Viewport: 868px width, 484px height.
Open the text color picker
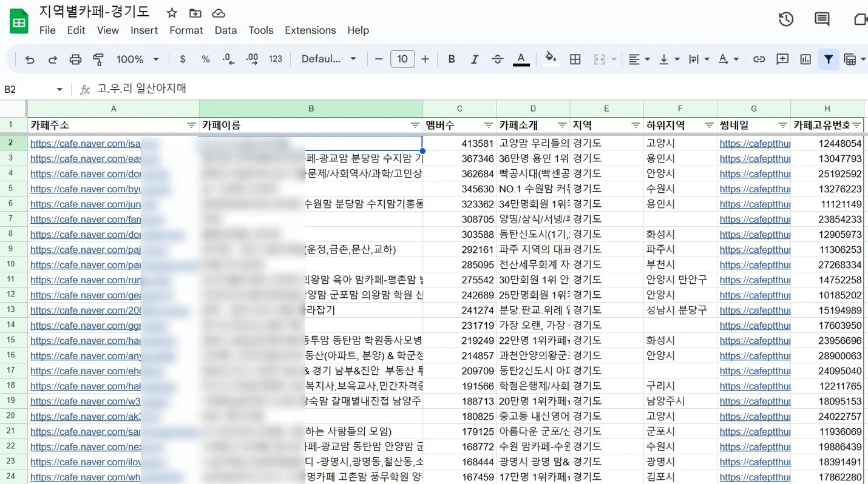click(x=521, y=59)
